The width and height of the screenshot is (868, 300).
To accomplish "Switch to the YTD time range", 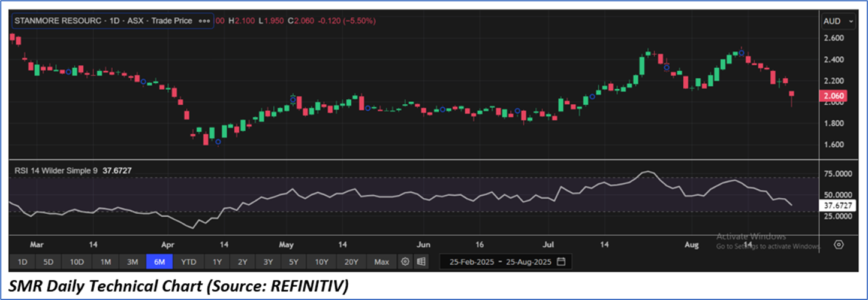I will [189, 262].
